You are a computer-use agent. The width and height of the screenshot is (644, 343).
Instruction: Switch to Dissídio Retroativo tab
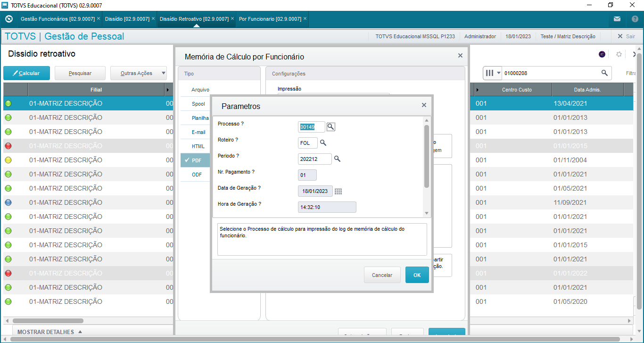click(x=194, y=19)
